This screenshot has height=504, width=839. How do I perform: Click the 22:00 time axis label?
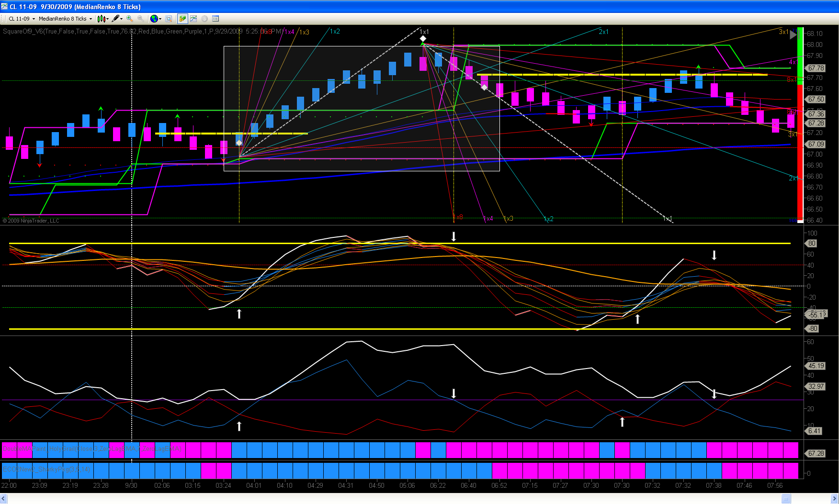point(9,485)
